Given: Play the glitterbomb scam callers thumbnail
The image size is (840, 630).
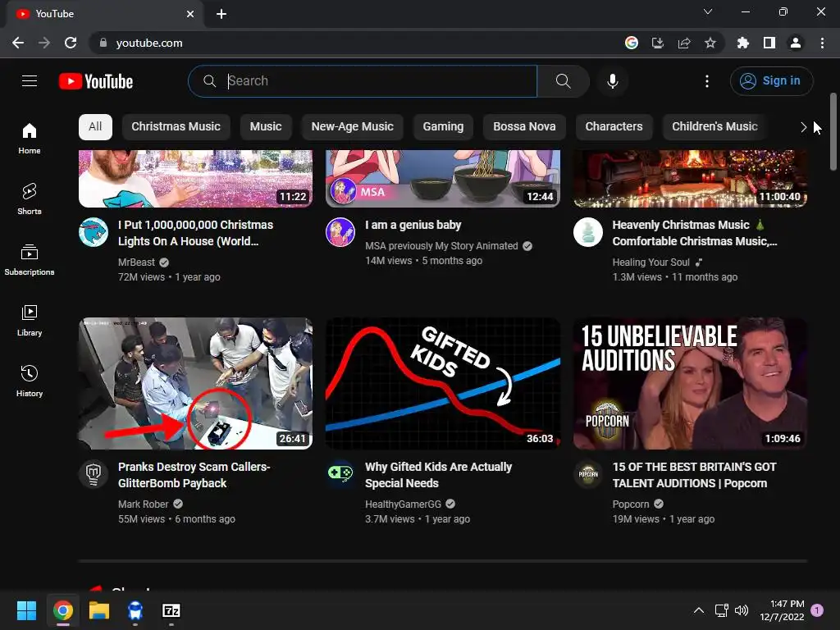Looking at the screenshot, I should [195, 384].
